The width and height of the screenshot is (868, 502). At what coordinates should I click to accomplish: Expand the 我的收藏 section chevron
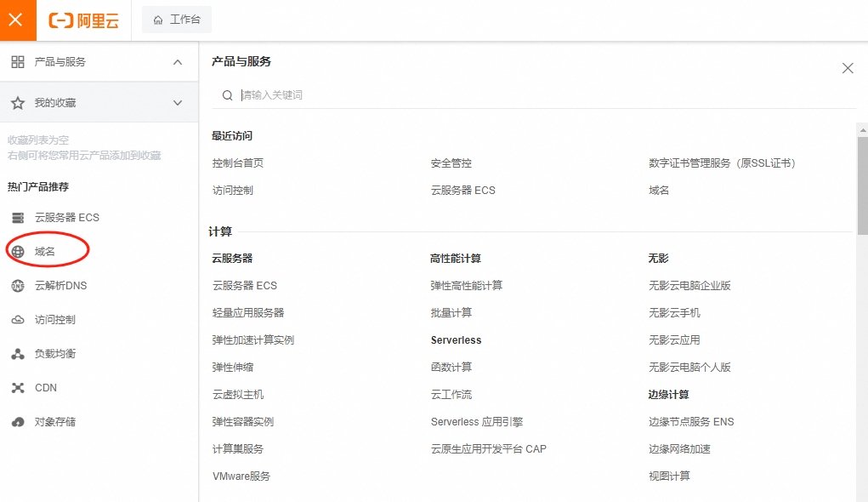pyautogui.click(x=178, y=103)
